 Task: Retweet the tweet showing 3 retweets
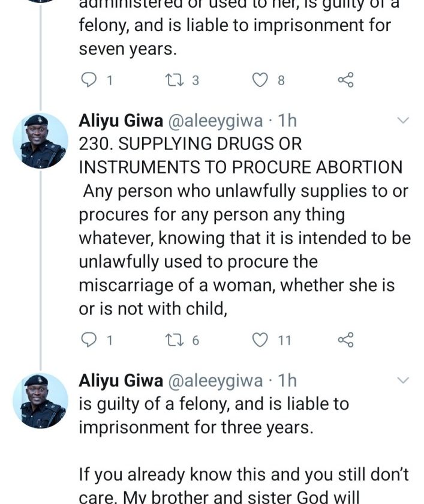click(x=172, y=80)
